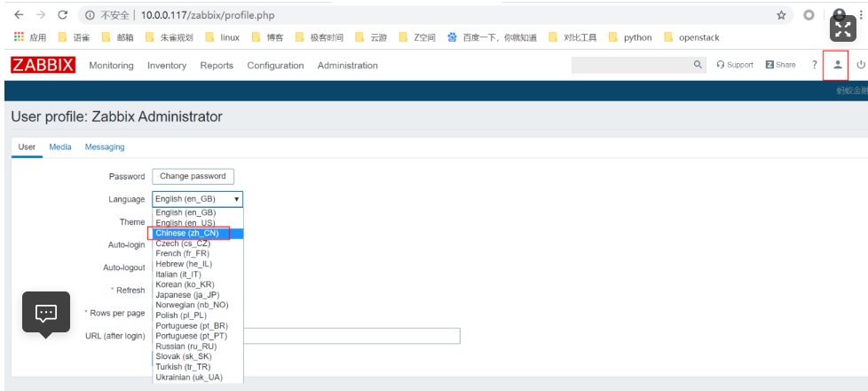
Task: Open the Configuration menu
Action: (275, 66)
